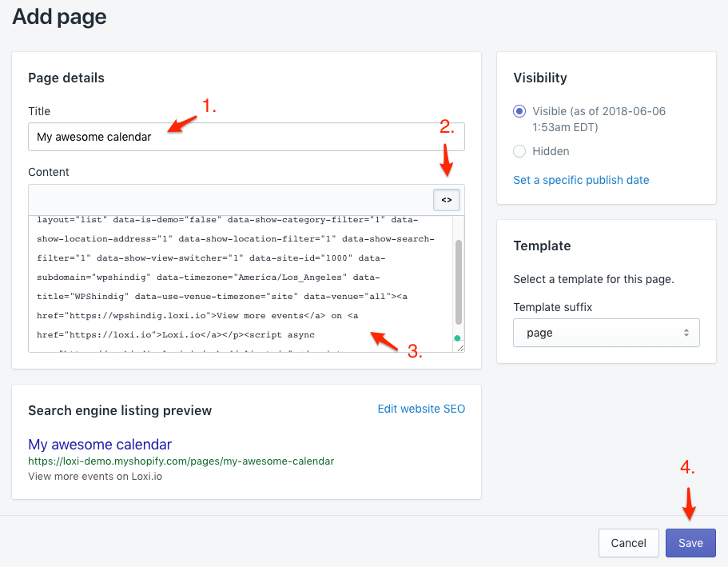Click inside the Content HTML editor
This screenshot has width=728, height=567.
pos(241,284)
